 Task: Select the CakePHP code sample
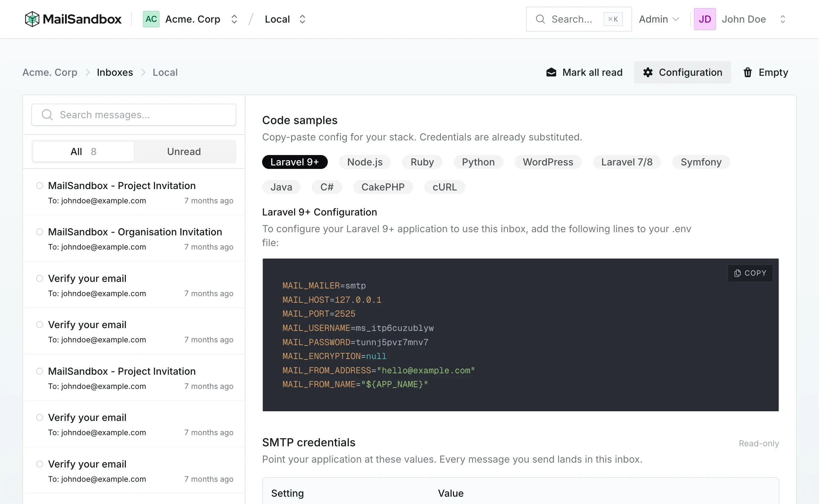(x=383, y=187)
